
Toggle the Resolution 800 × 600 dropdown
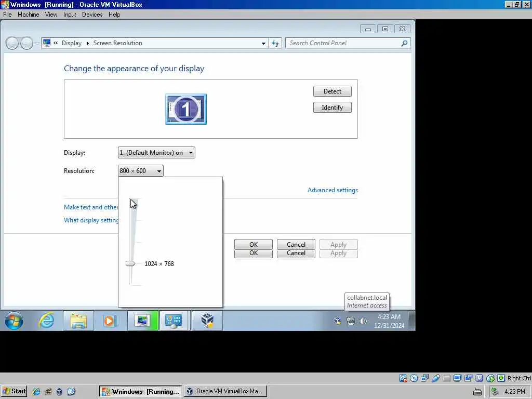point(140,170)
